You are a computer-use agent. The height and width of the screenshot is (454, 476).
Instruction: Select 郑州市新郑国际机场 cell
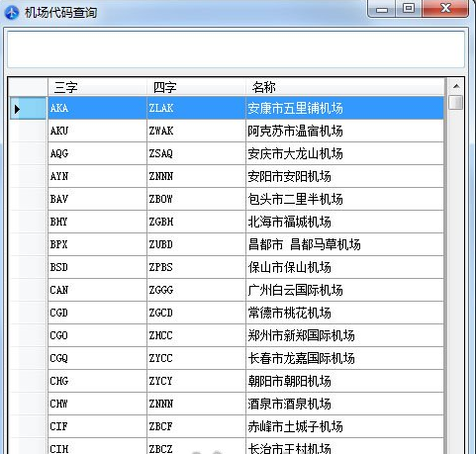tap(344, 335)
